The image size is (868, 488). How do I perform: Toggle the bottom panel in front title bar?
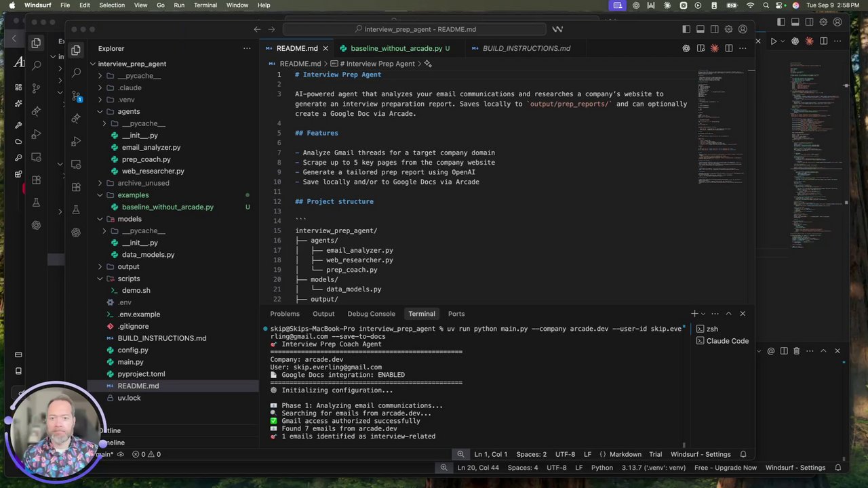click(x=701, y=29)
